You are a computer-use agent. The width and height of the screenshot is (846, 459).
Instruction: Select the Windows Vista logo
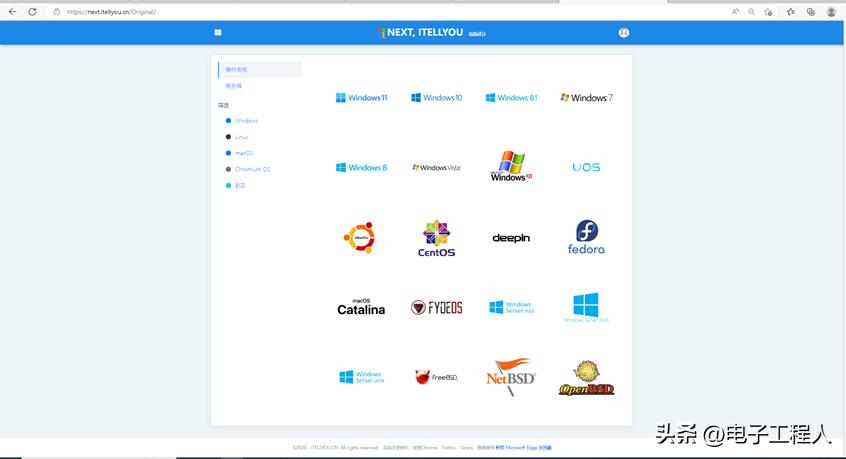pos(436,168)
